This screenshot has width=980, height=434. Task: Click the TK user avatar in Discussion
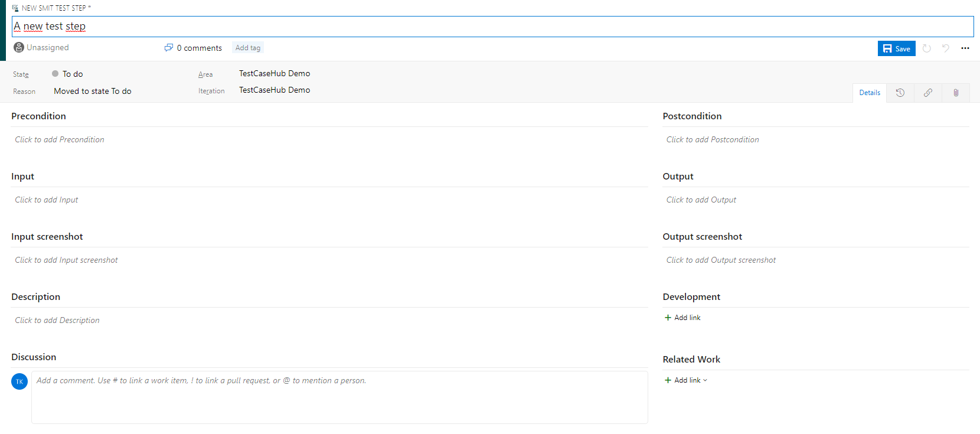click(19, 381)
